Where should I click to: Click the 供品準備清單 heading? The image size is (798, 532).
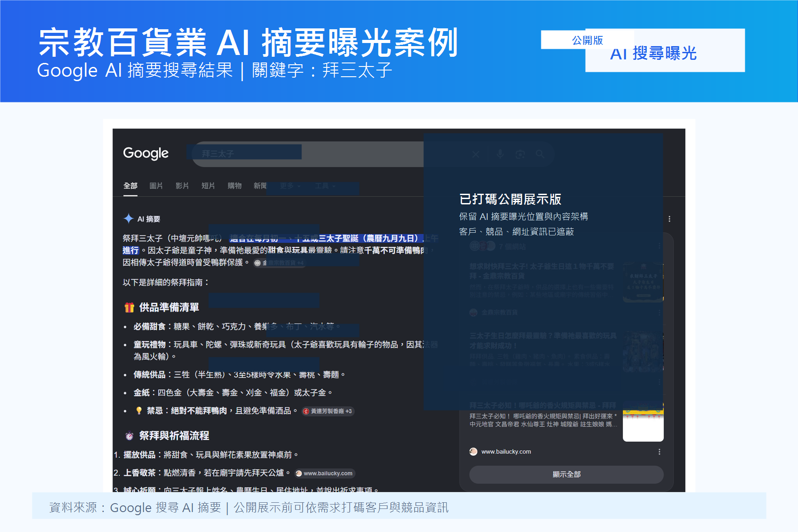coord(169,307)
